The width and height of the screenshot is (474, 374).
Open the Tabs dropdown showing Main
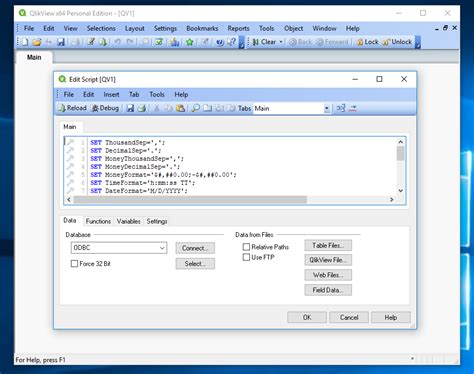[x=327, y=108]
